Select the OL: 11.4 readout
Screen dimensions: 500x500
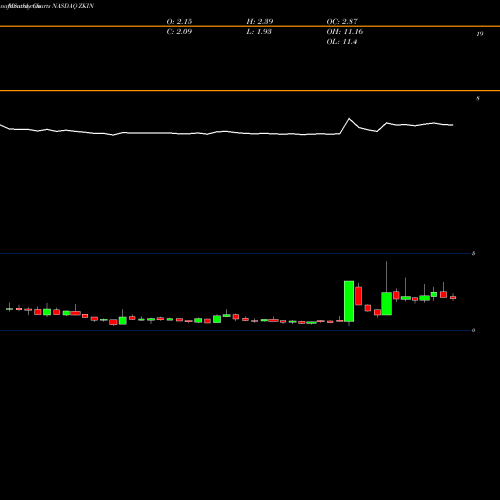pyautogui.click(x=342, y=42)
